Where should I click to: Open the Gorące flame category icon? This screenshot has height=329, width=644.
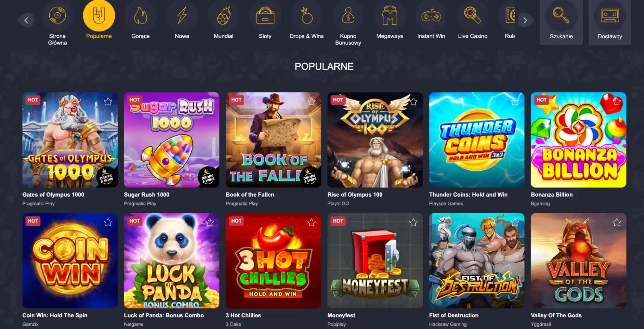pos(140,16)
